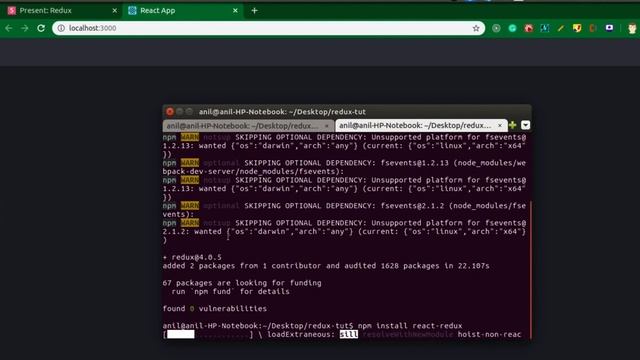The image size is (640, 360).
Task: Open the green Grammarly extension icon
Action: click(512, 28)
